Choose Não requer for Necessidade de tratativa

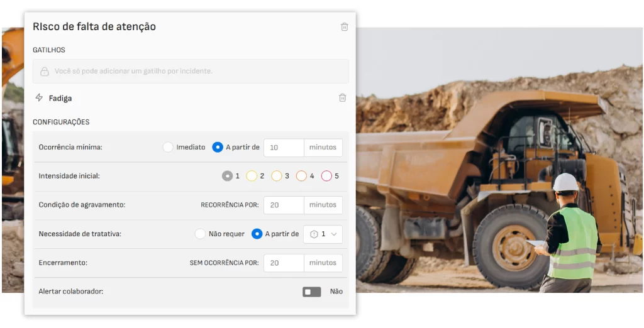point(200,234)
